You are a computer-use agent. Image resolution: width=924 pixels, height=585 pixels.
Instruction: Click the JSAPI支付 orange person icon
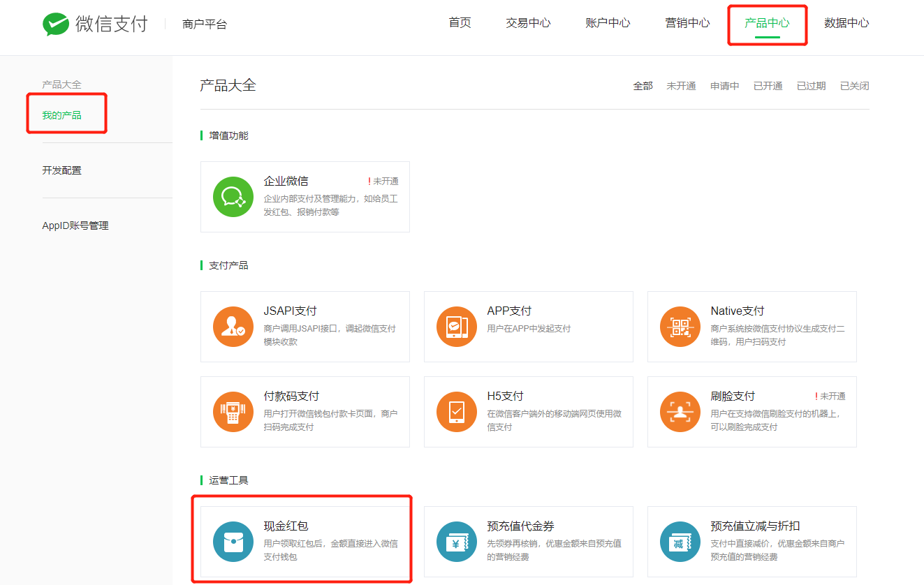(233, 327)
